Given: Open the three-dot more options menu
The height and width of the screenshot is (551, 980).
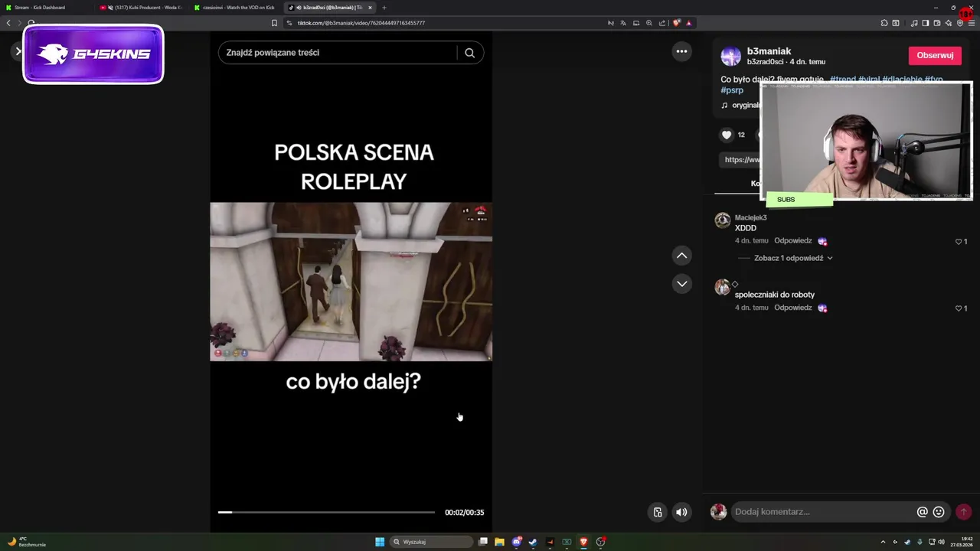Looking at the screenshot, I should (681, 51).
